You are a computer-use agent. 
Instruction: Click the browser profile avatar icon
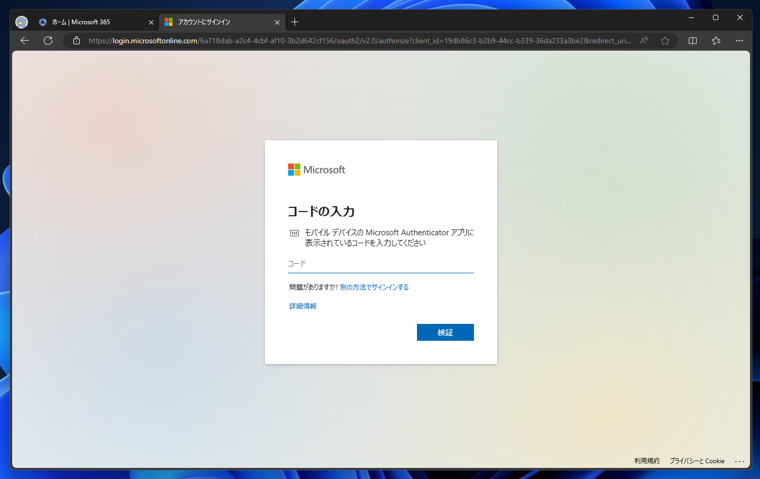[21, 22]
